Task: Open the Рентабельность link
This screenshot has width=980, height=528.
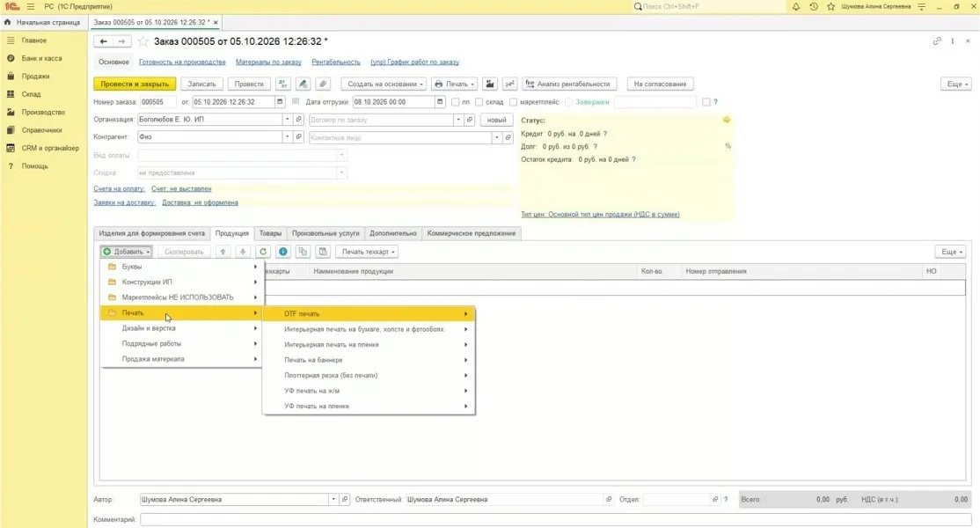Action: (336, 62)
